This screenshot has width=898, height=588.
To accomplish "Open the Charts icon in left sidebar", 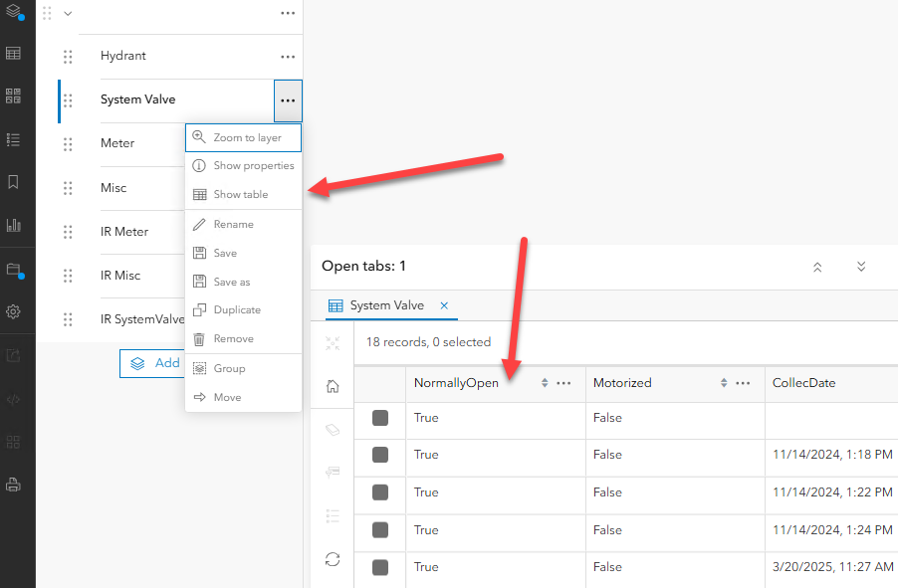I will coord(14,225).
